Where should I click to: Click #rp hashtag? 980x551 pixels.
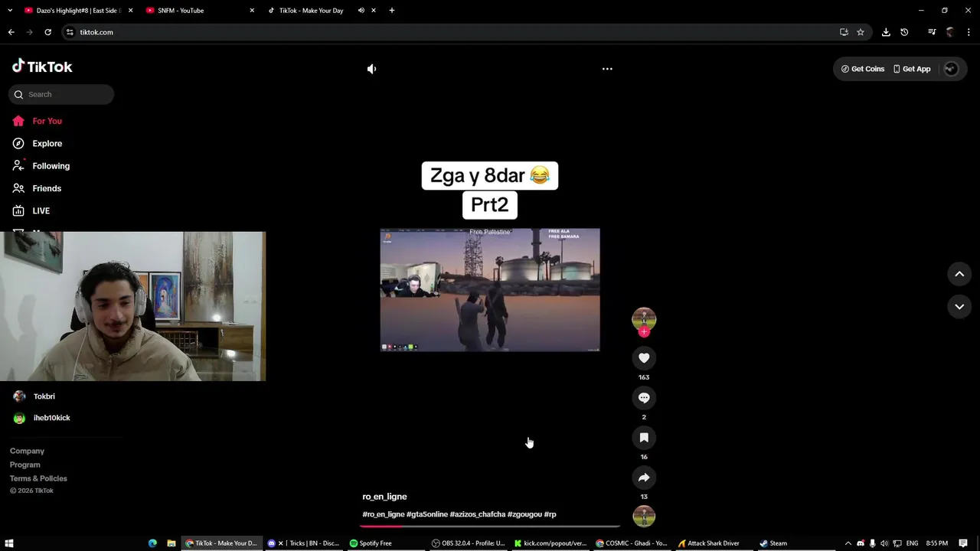pyautogui.click(x=550, y=514)
